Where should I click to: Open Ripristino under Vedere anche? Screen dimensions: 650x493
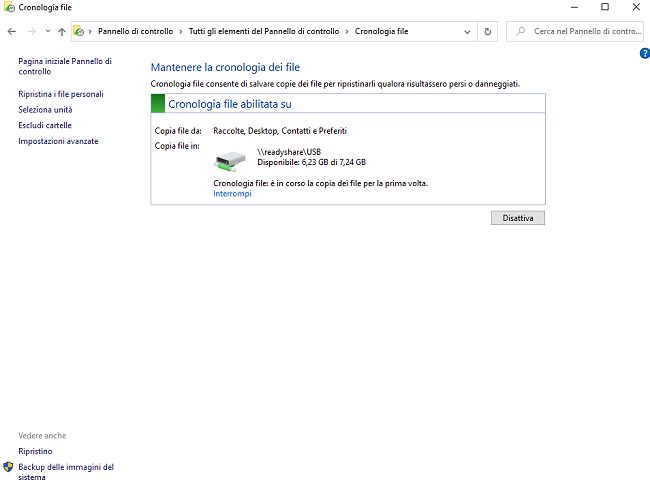[35, 451]
